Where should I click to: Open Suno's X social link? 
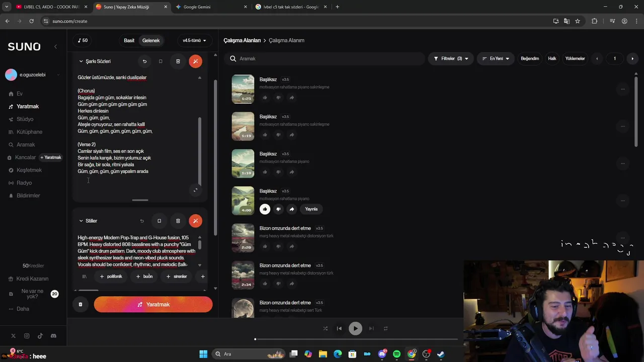(x=13, y=336)
